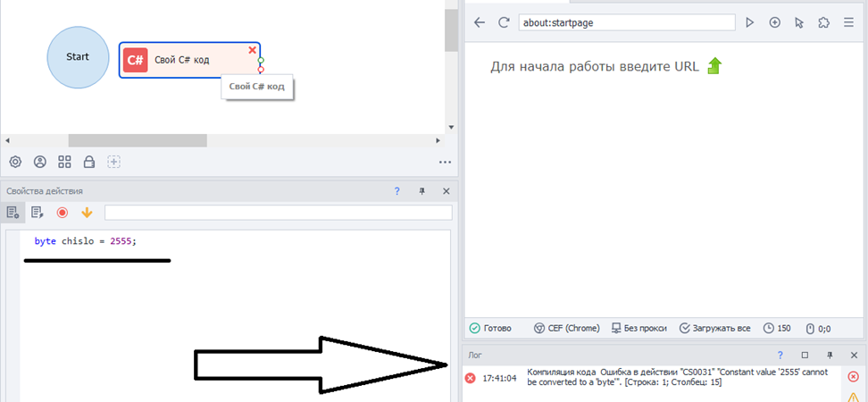This screenshot has height=402, width=868.
Task: Open help for the Свойства действия panel
Action: [396, 191]
